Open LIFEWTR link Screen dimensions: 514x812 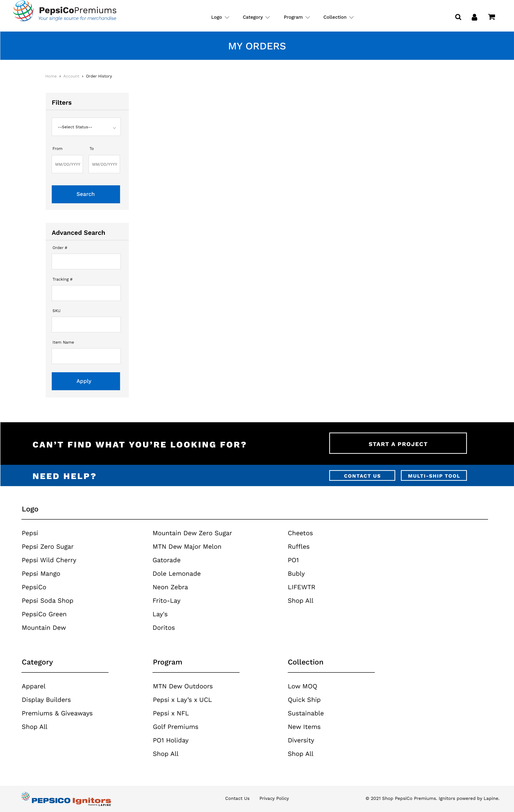click(301, 587)
